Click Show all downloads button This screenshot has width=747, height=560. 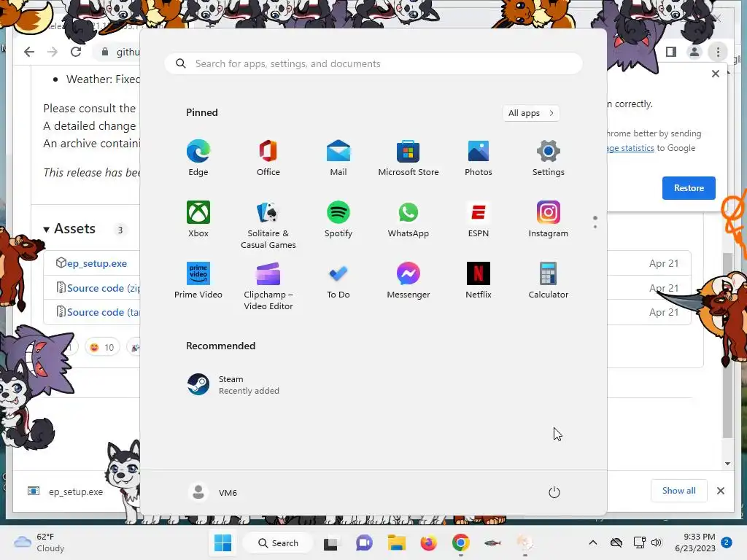[x=678, y=491]
